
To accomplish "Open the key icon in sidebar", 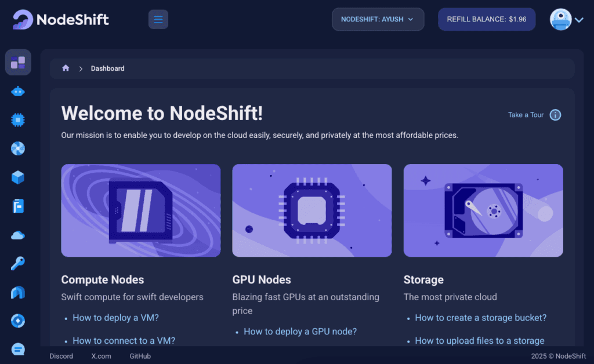I will [x=18, y=263].
